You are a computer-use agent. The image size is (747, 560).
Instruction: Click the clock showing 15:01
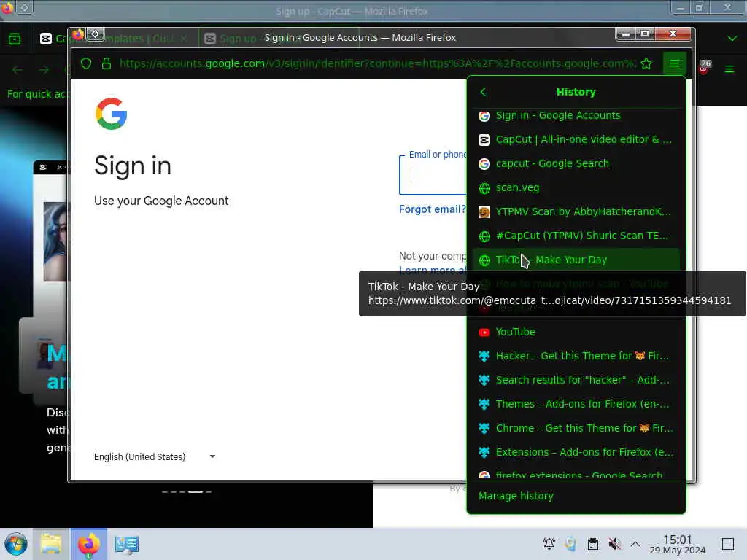click(678, 544)
